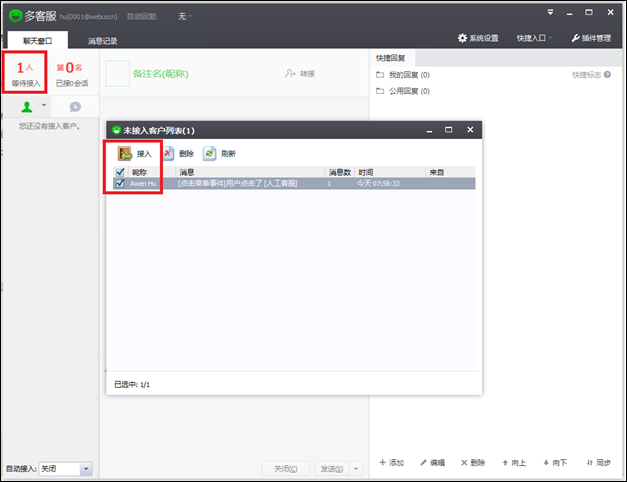Screen dimensions: 627x482
Task: Sort by the 来自 column header
Action: [450, 172]
